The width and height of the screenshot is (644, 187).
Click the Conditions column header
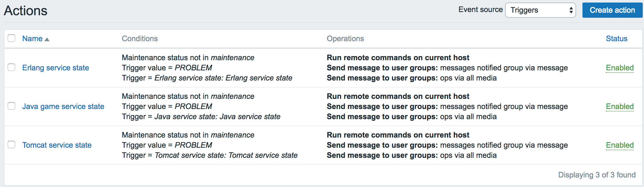point(140,39)
